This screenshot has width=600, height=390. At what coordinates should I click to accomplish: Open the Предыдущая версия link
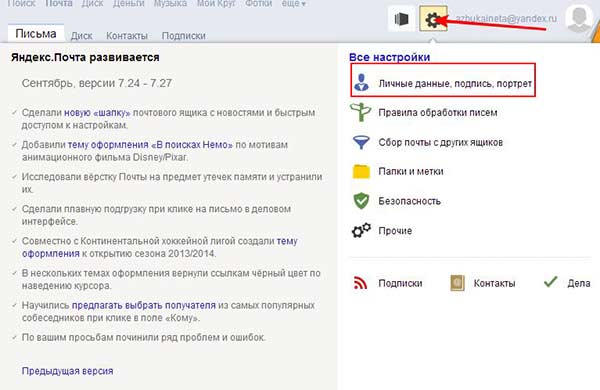pos(67,371)
